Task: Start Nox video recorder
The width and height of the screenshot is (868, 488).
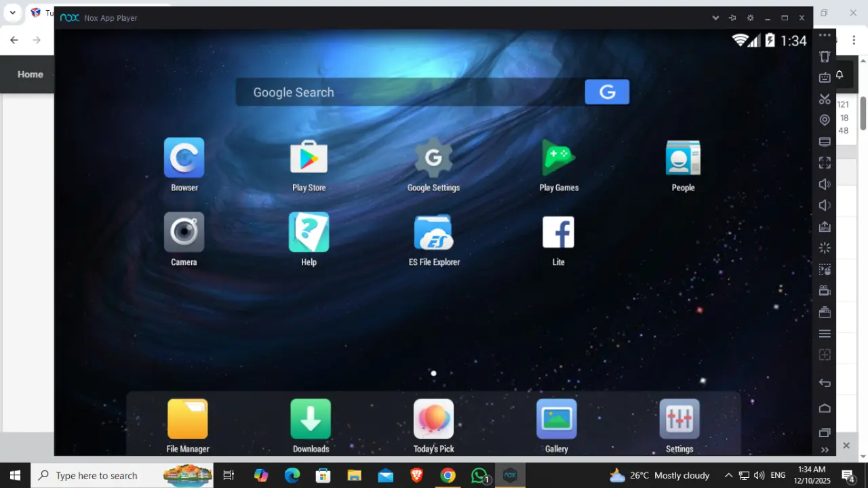Action: coord(825,291)
